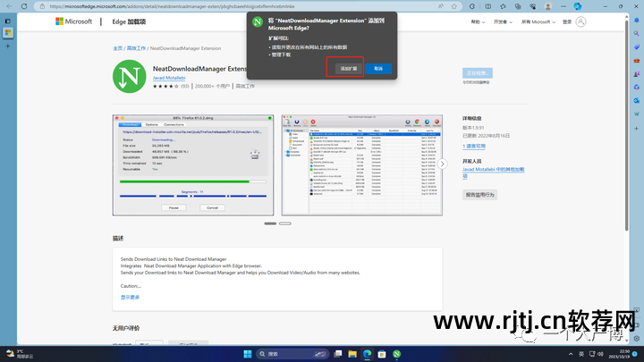Screen dimensions: 644x362
Task: Open games chess icon in Edge sidebar
Action: pyautogui.click(x=637, y=74)
